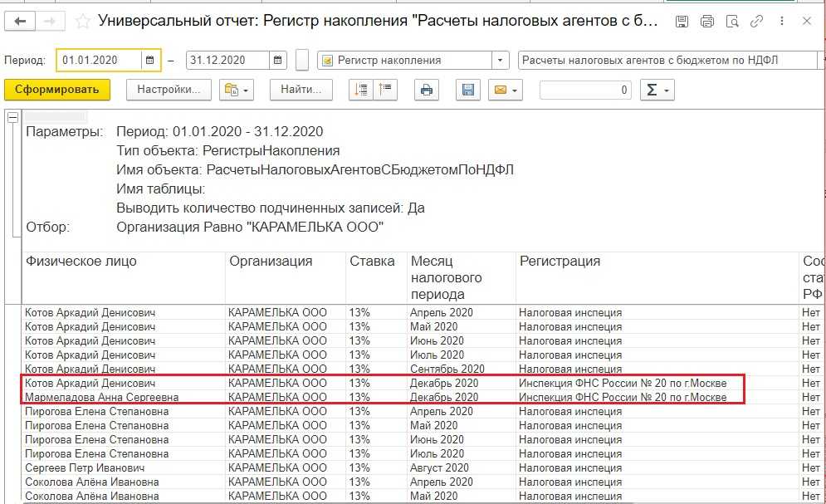This screenshot has height=504, width=826.
Task: Open calendar for start date 01.01.2020
Action: 150,60
